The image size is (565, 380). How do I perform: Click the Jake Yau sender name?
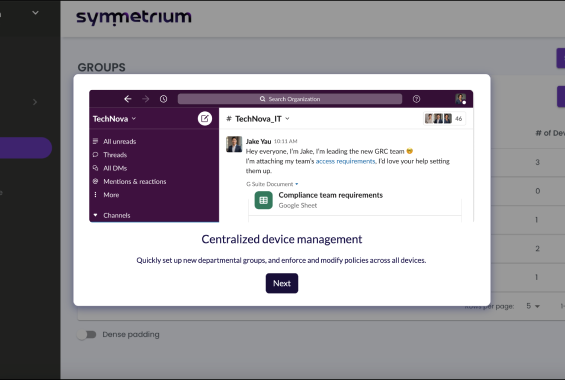pyautogui.click(x=258, y=142)
